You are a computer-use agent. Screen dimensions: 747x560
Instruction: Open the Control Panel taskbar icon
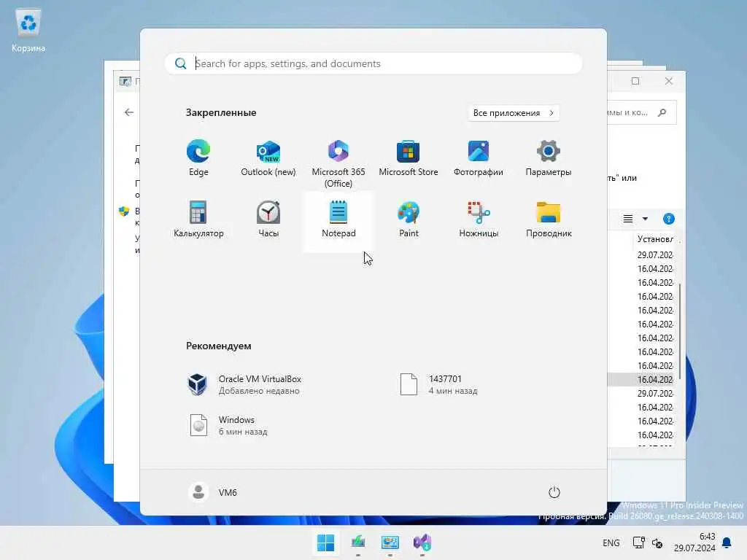click(390, 542)
